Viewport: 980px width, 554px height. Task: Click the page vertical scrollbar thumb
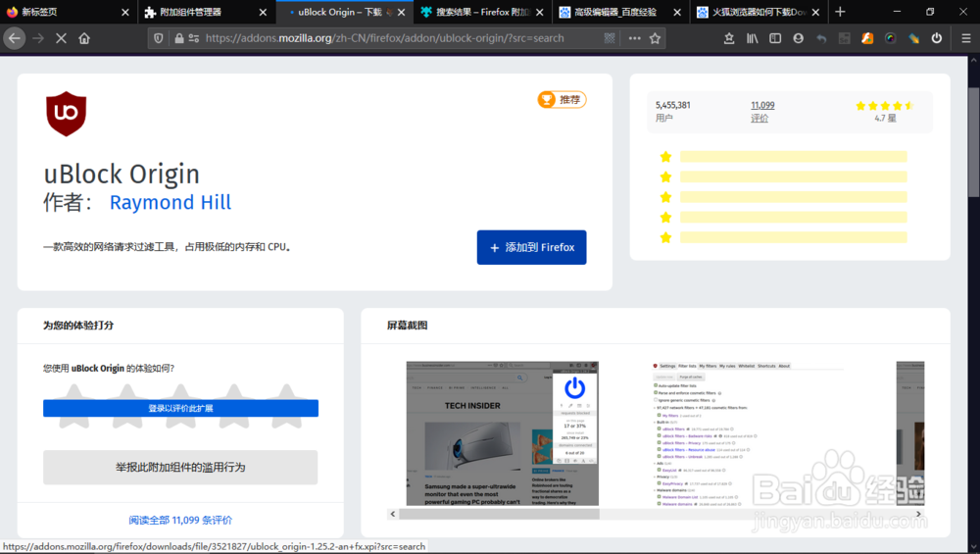coord(973,142)
